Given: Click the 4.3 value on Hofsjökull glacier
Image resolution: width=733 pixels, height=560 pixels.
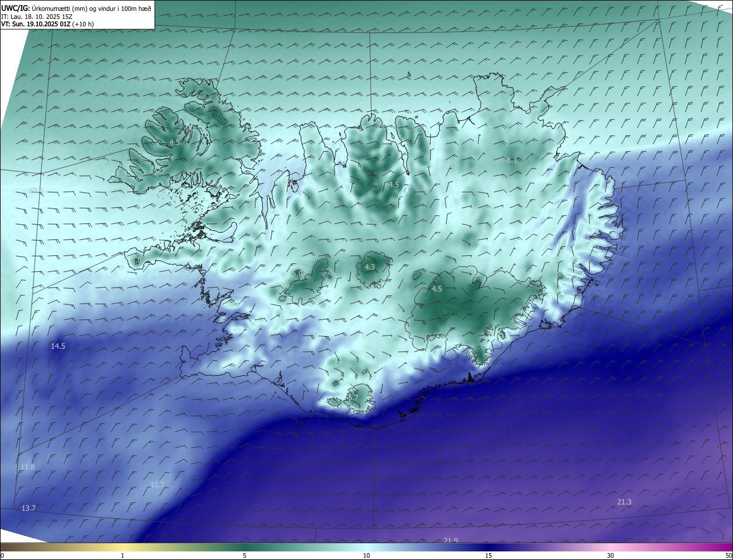Looking at the screenshot, I should point(370,267).
